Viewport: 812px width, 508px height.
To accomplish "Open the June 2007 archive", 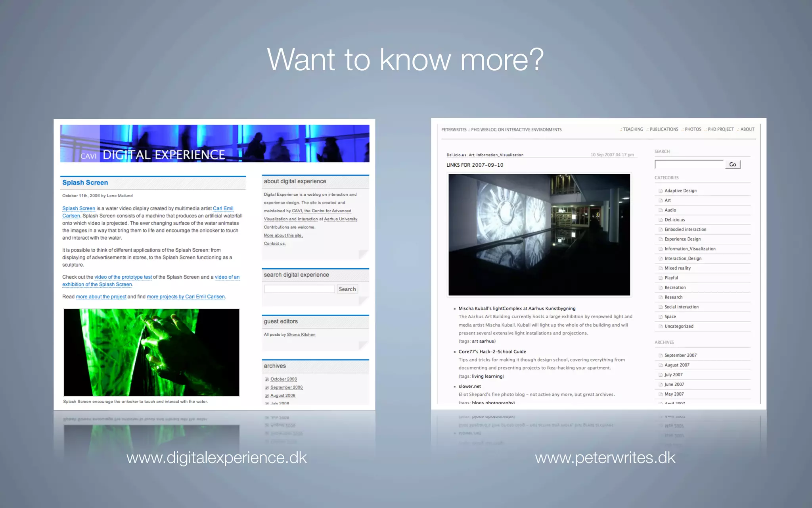I will 674,384.
